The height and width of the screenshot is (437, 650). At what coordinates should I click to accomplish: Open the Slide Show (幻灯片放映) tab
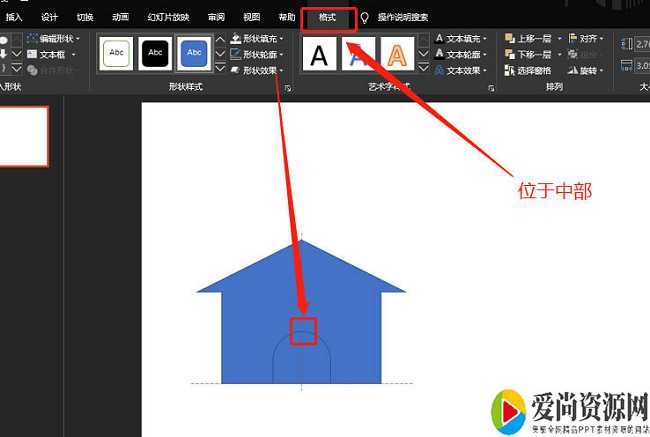click(166, 18)
